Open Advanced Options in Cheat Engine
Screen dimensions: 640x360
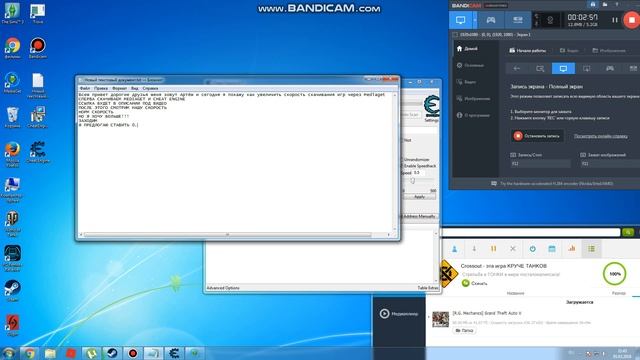pyautogui.click(x=223, y=288)
